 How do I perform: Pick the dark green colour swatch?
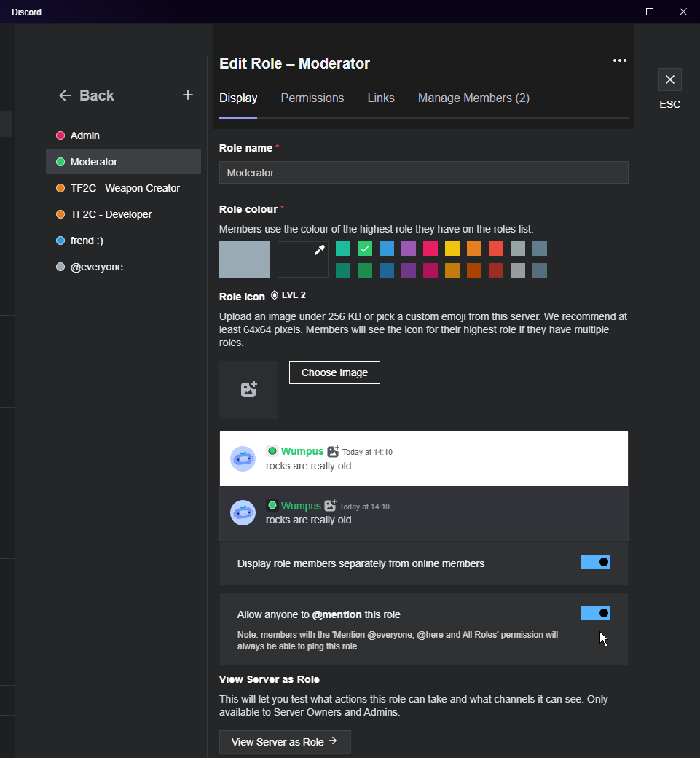pyautogui.click(x=365, y=270)
